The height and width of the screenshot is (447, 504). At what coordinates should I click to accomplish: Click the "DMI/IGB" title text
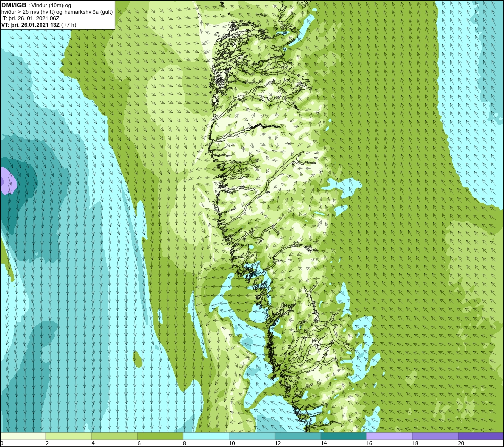pyautogui.click(x=14, y=5)
